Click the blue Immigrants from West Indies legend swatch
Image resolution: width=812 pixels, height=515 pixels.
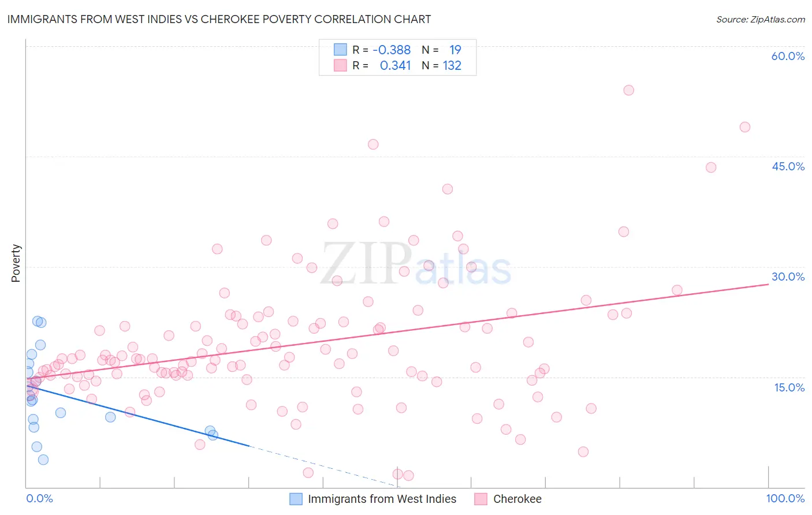coord(296,499)
